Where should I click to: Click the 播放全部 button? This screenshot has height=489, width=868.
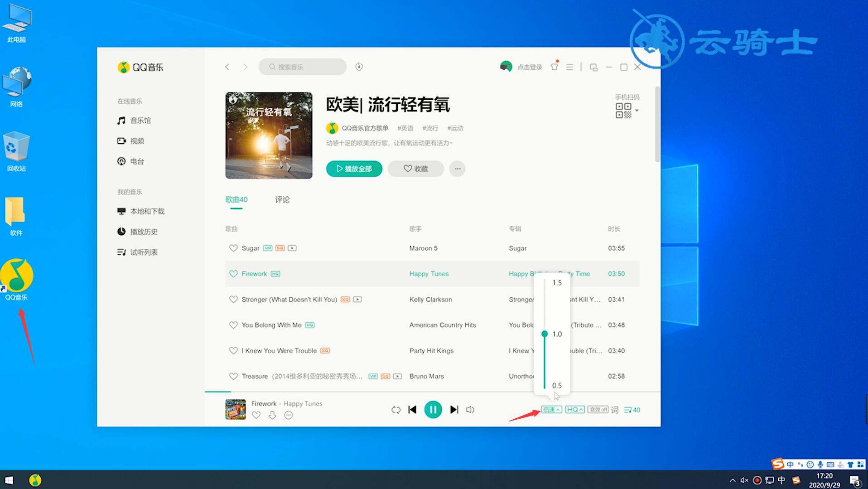tap(354, 169)
